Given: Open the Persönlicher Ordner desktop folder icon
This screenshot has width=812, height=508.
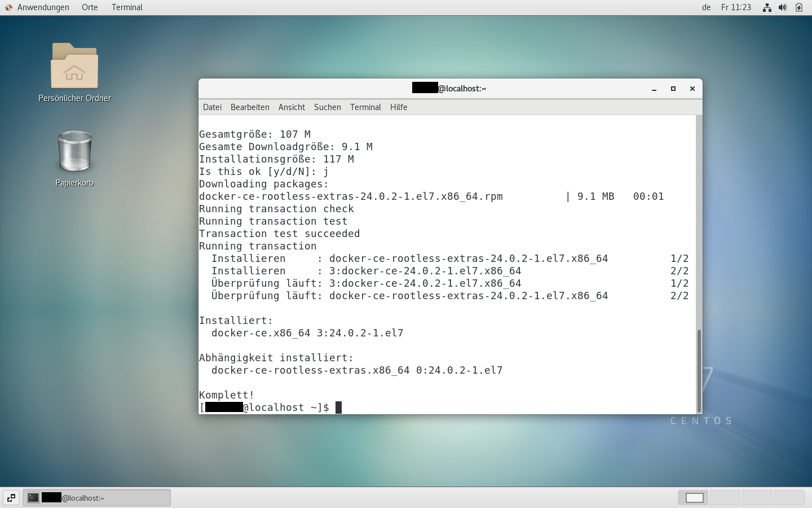Looking at the screenshot, I should pos(74,66).
